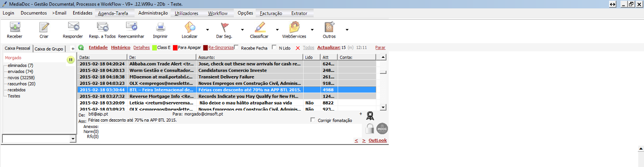The height and width of the screenshot is (167, 644).
Task: Click the Criar new message icon
Action: 44,28
